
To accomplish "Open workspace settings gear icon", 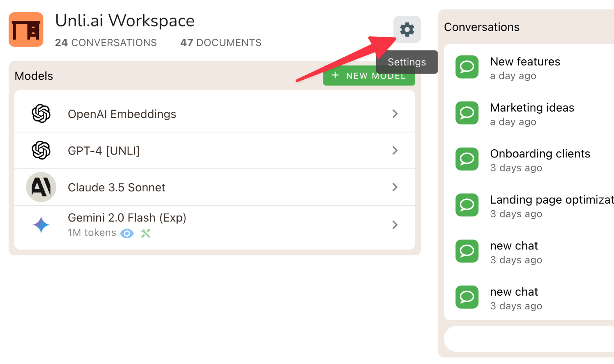I will (407, 29).
